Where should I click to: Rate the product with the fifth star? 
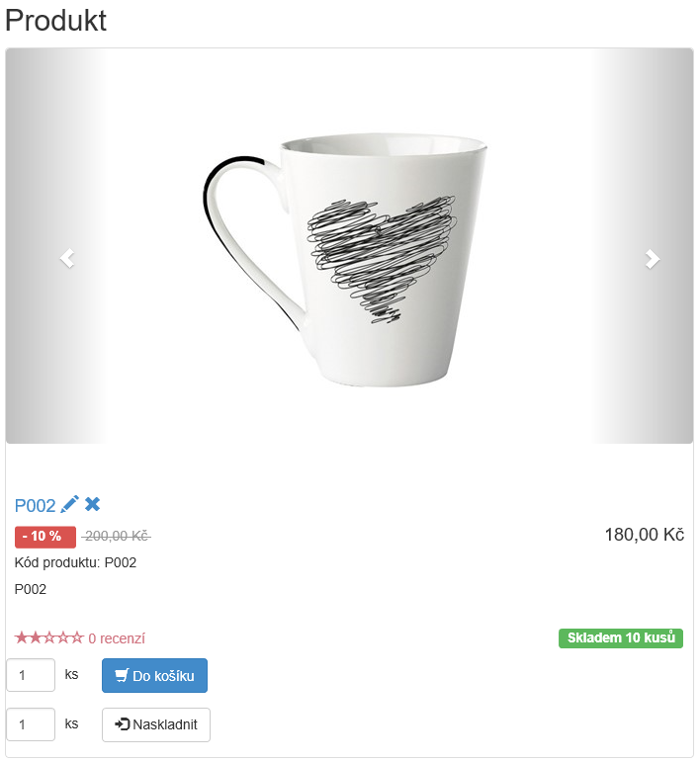coord(77,637)
